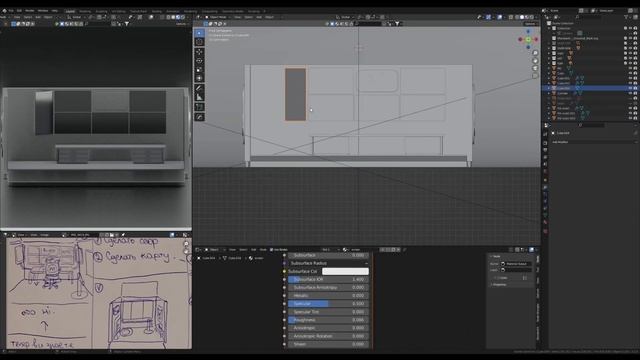The image size is (640, 360).
Task: Click the selection filter funnel in main viewport header
Action: click(397, 24)
